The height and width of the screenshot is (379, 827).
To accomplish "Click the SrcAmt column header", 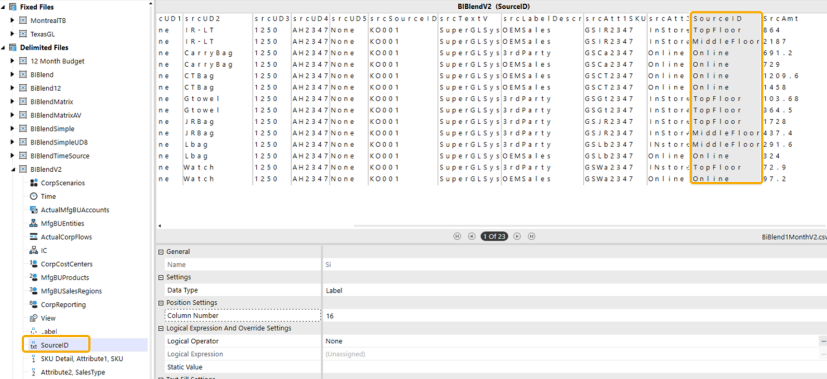I will 781,18.
